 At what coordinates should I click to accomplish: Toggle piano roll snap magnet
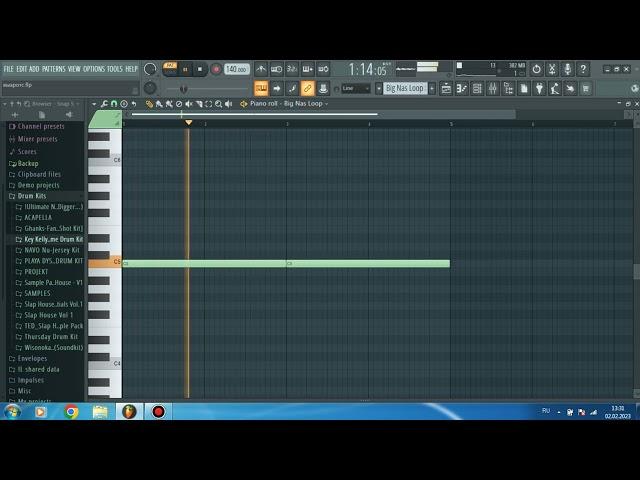(114, 104)
